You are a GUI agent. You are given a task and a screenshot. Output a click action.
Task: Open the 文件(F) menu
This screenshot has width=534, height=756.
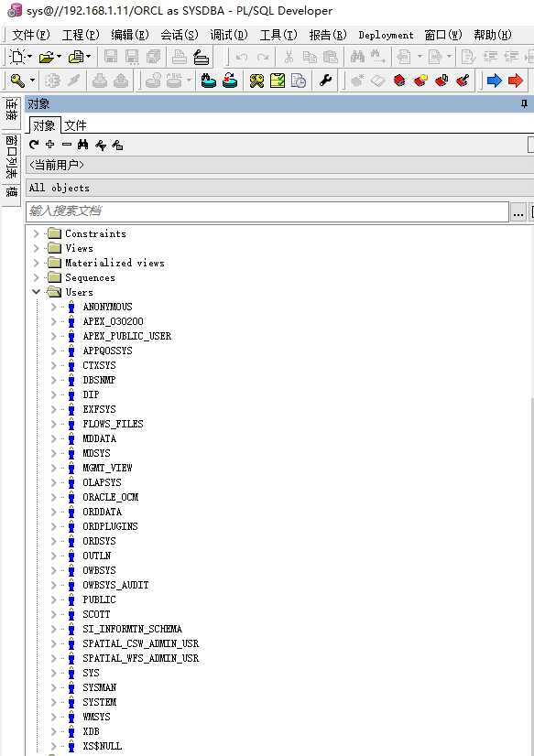coord(31,35)
